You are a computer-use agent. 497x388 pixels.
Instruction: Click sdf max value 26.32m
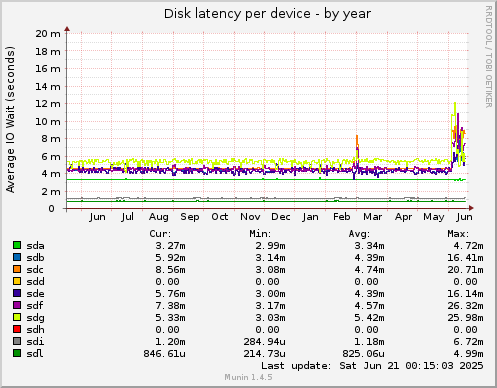pos(465,306)
